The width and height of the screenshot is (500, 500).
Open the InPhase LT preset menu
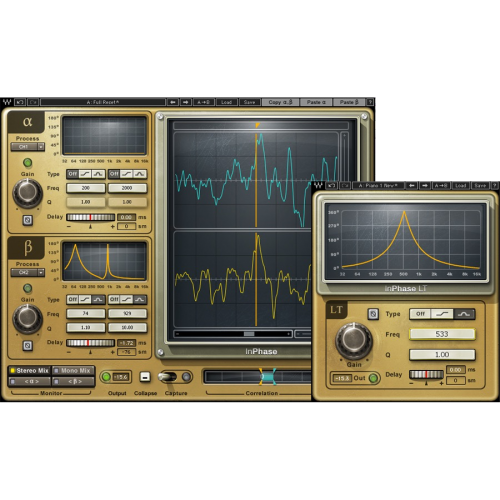pyautogui.click(x=378, y=185)
